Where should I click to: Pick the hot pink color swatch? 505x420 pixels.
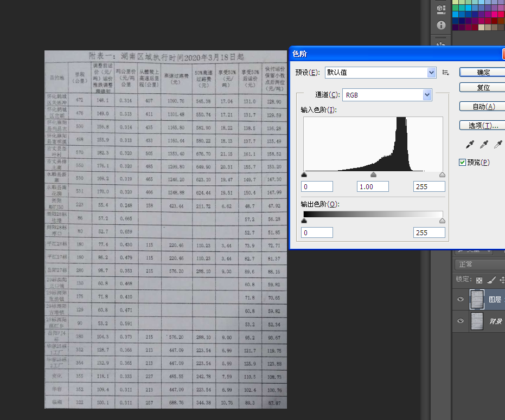click(x=495, y=15)
